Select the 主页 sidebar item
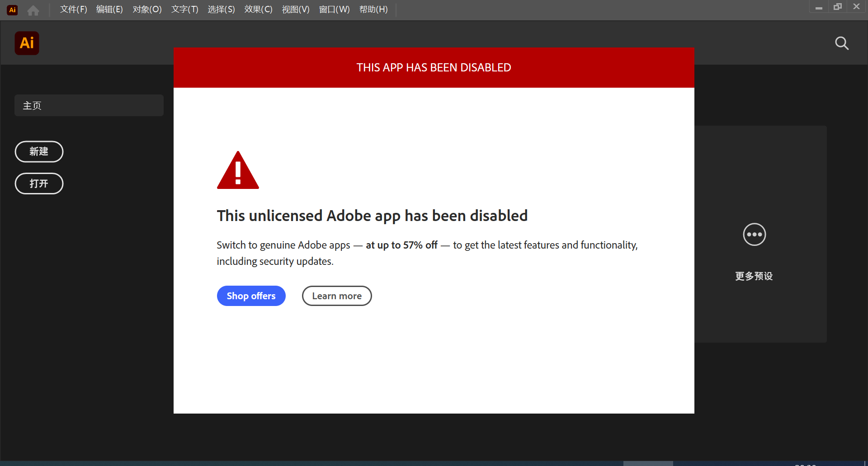 tap(89, 105)
